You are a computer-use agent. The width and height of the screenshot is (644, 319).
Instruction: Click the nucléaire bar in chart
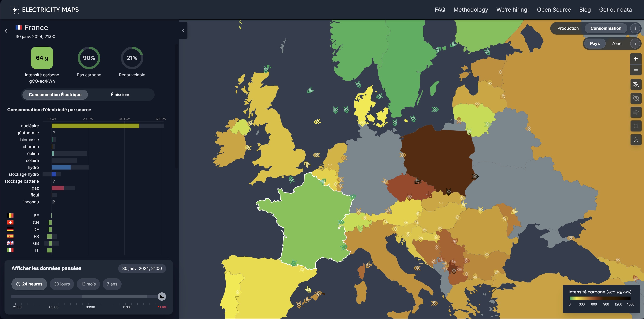pos(95,126)
